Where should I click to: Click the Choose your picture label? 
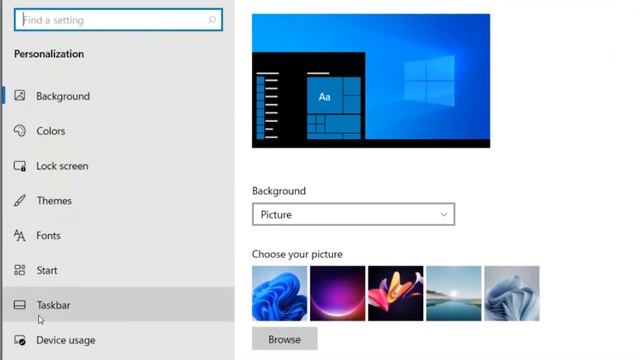click(297, 254)
